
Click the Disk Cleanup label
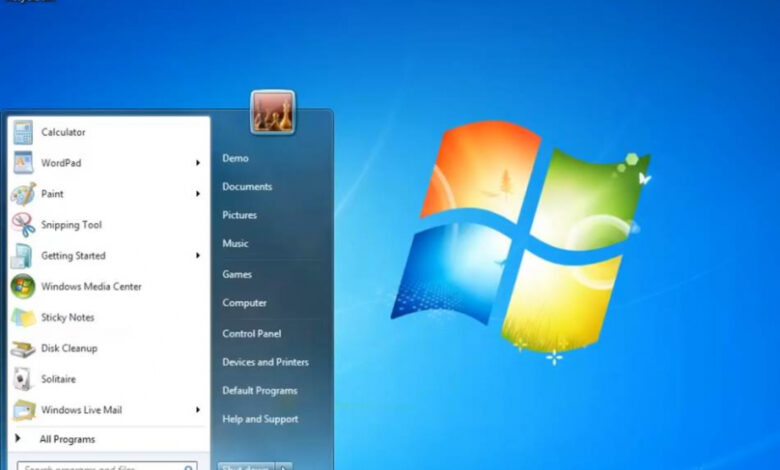click(x=69, y=348)
